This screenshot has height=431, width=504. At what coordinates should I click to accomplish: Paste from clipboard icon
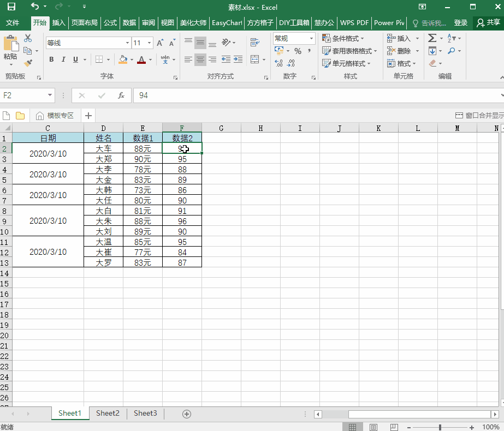tap(10, 44)
